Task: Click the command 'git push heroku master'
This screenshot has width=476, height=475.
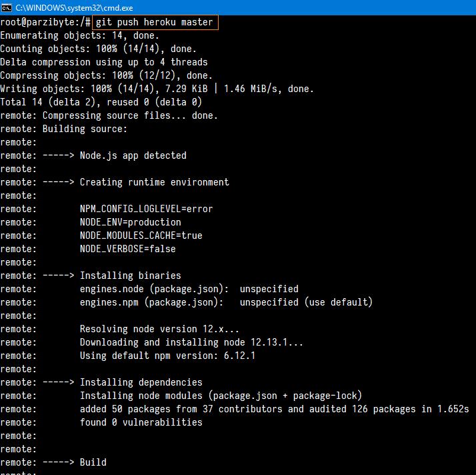Action: pos(155,22)
